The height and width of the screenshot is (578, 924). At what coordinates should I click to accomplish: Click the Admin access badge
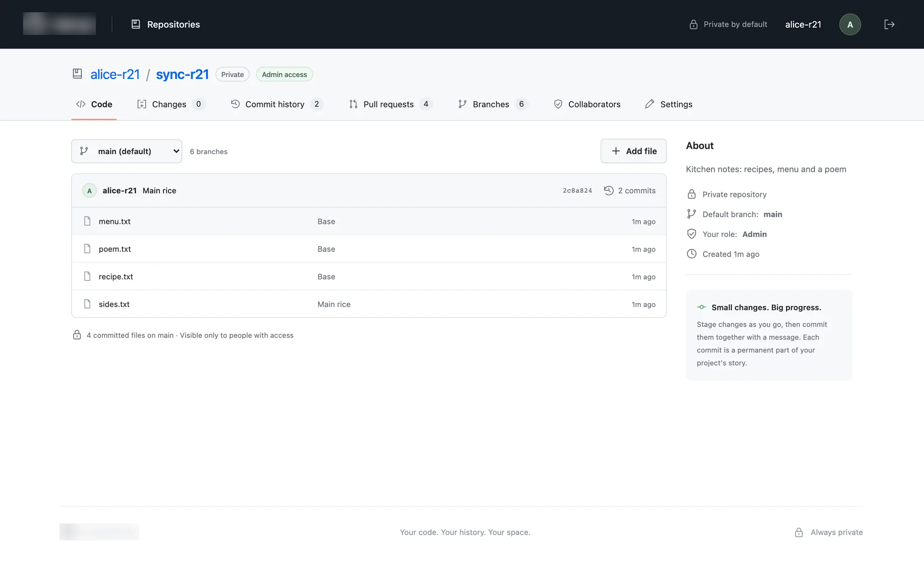click(284, 74)
